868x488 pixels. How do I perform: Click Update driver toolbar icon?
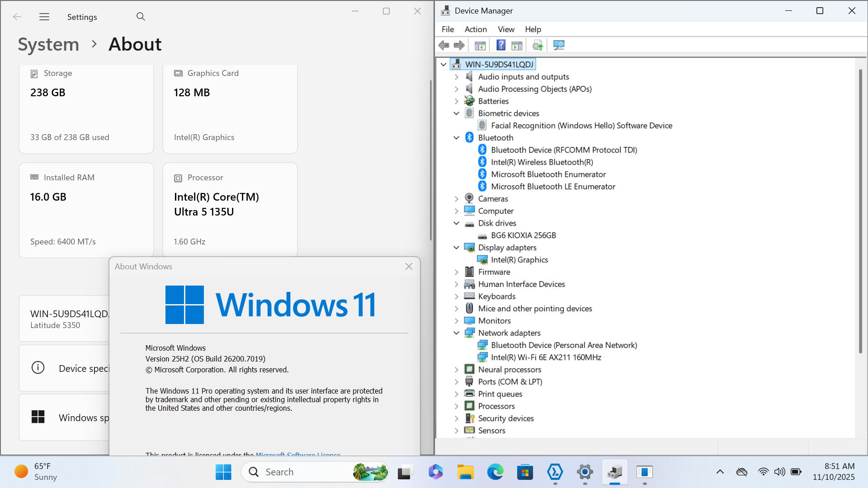(x=538, y=45)
